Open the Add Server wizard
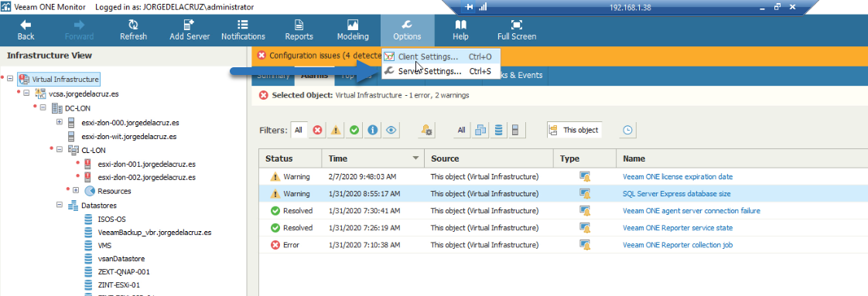Image resolution: width=868 pixels, height=296 pixels. tap(190, 30)
